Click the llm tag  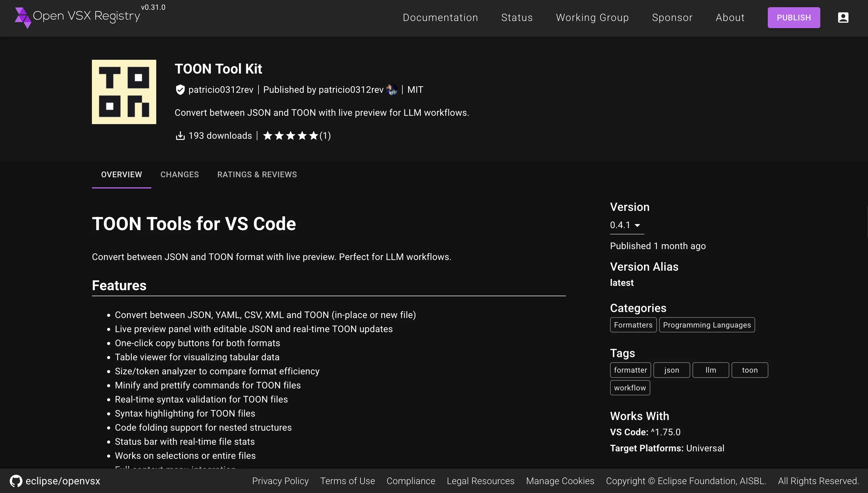coord(711,370)
